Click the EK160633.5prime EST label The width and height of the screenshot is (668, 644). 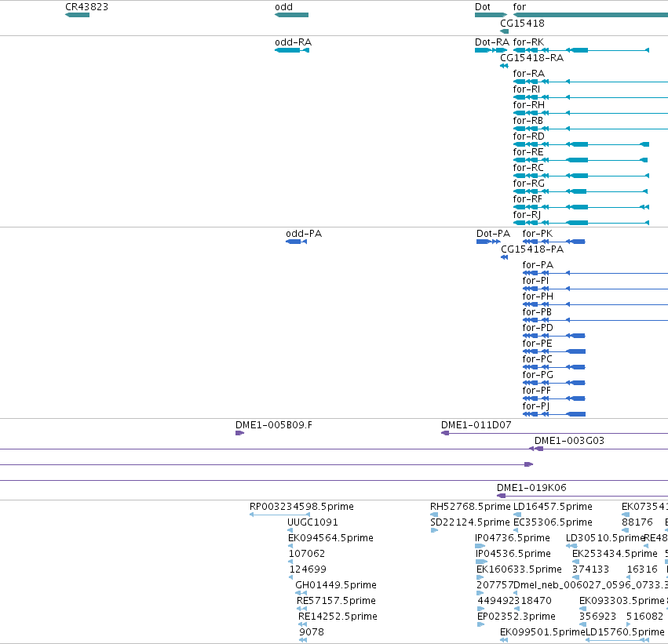point(519,569)
